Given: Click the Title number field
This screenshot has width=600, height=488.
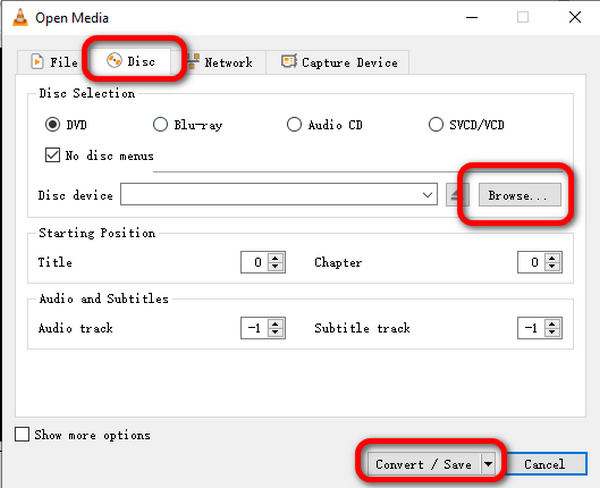Looking at the screenshot, I should [255, 262].
